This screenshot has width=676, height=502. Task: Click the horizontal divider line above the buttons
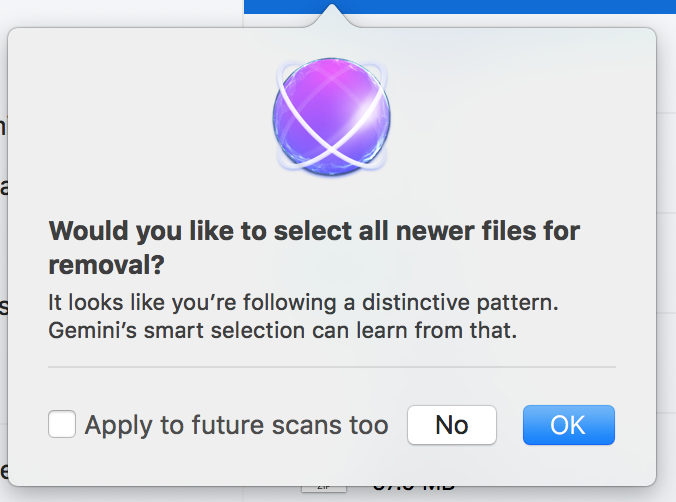tap(332, 367)
